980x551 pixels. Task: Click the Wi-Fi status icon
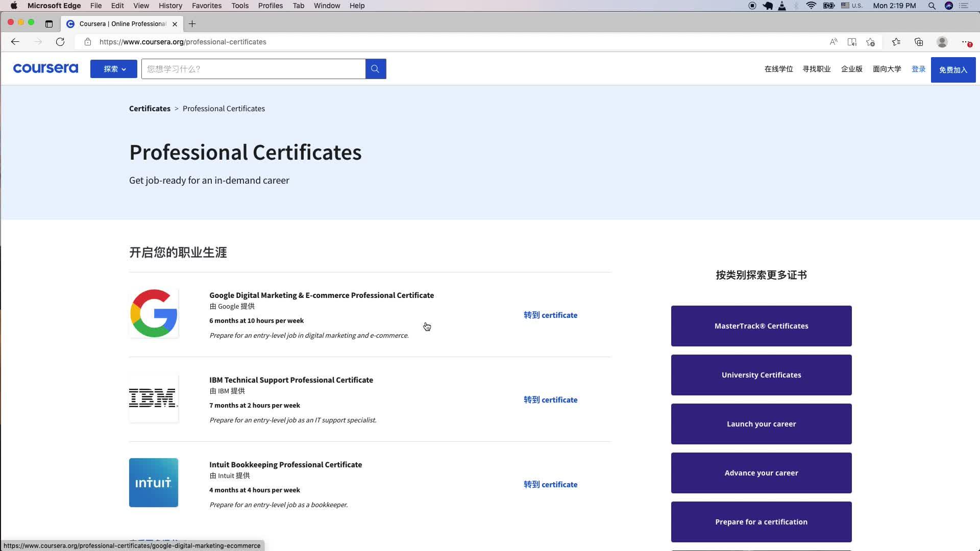pos(811,6)
